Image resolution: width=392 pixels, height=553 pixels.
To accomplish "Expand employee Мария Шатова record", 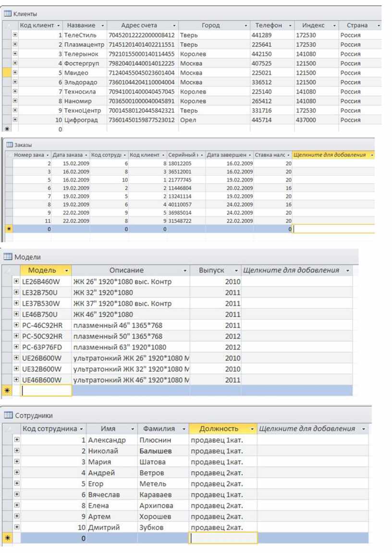I will [16, 462].
